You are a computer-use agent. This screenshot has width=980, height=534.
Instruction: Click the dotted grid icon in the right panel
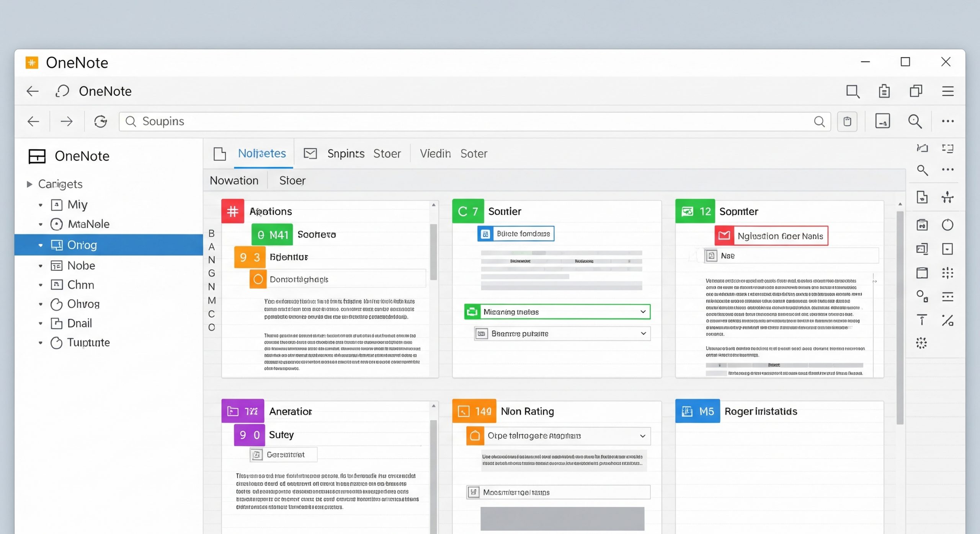coord(947,273)
